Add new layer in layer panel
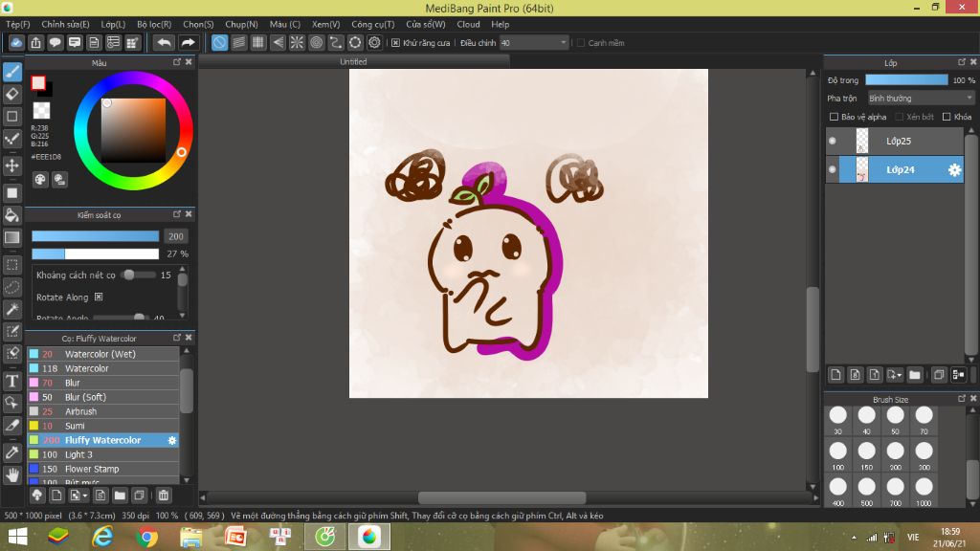980x551 pixels. pyautogui.click(x=835, y=375)
